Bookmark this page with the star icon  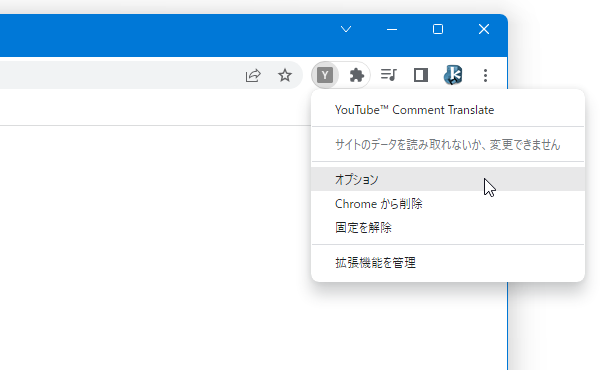285,75
